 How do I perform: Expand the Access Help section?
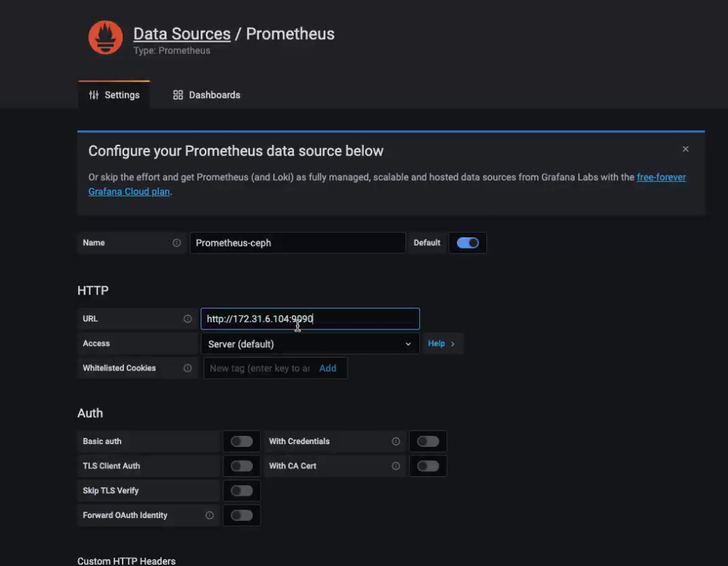(x=442, y=344)
